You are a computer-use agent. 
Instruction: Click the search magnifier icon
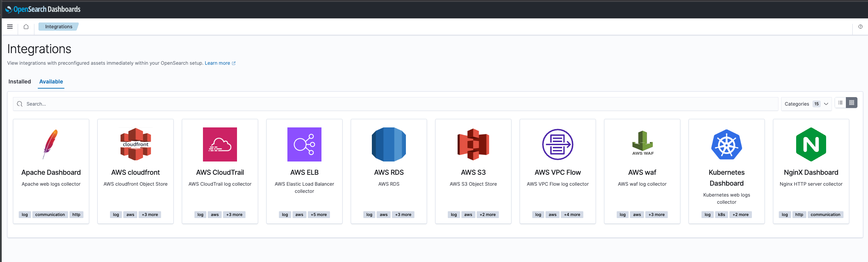point(20,104)
